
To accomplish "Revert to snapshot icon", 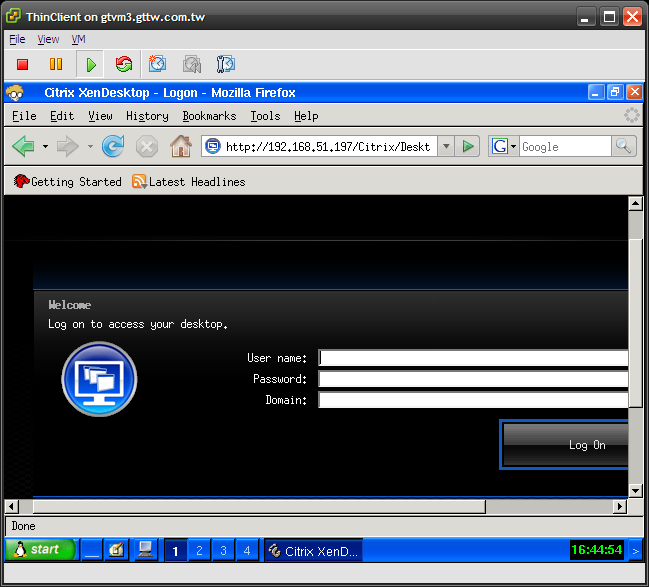I will (192, 64).
